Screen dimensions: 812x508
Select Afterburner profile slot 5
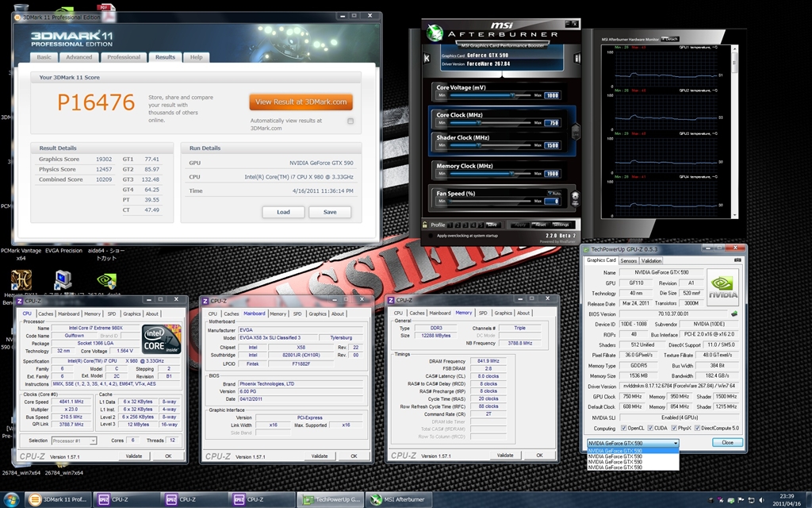click(x=481, y=225)
